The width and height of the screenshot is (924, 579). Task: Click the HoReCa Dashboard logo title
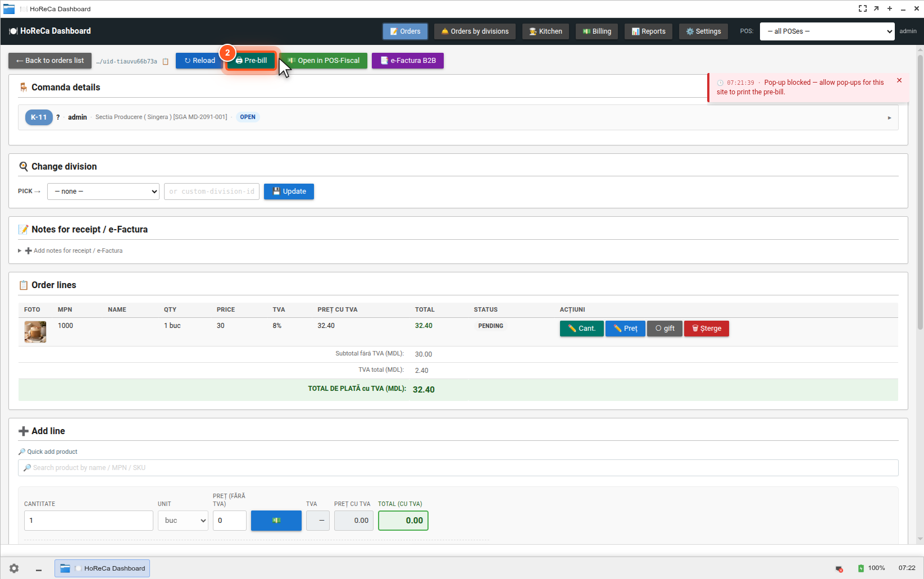tap(50, 31)
